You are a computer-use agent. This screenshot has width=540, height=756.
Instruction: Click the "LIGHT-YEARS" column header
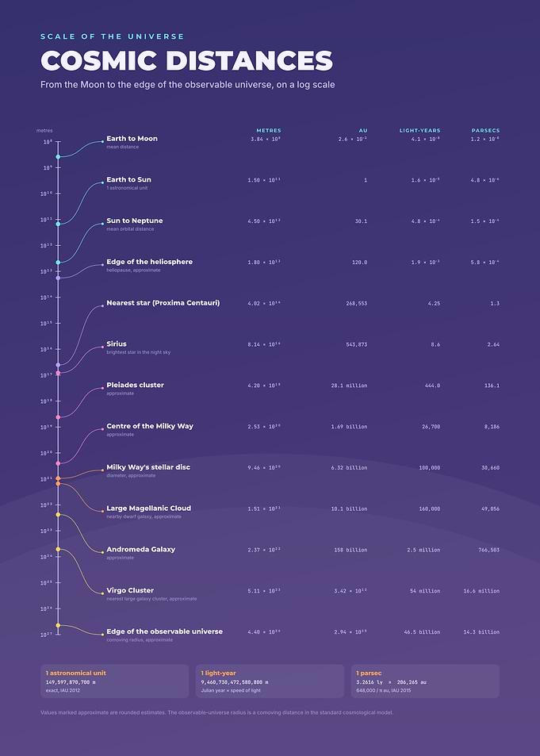(419, 131)
